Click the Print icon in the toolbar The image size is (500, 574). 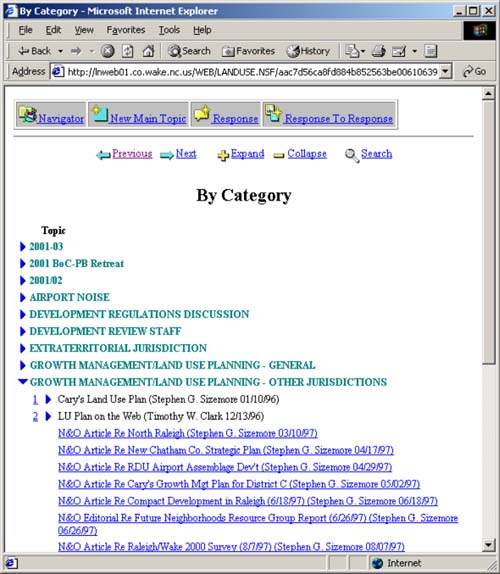tap(378, 51)
